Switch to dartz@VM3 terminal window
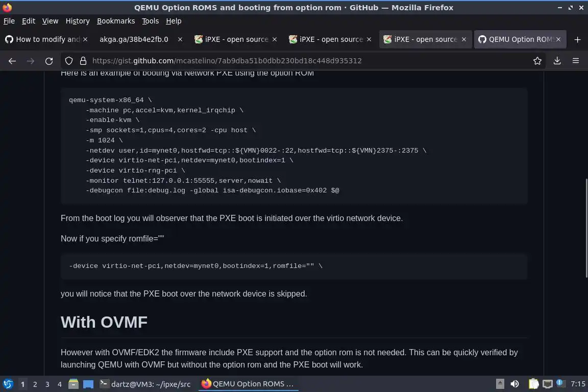588x392 pixels. [x=145, y=384]
